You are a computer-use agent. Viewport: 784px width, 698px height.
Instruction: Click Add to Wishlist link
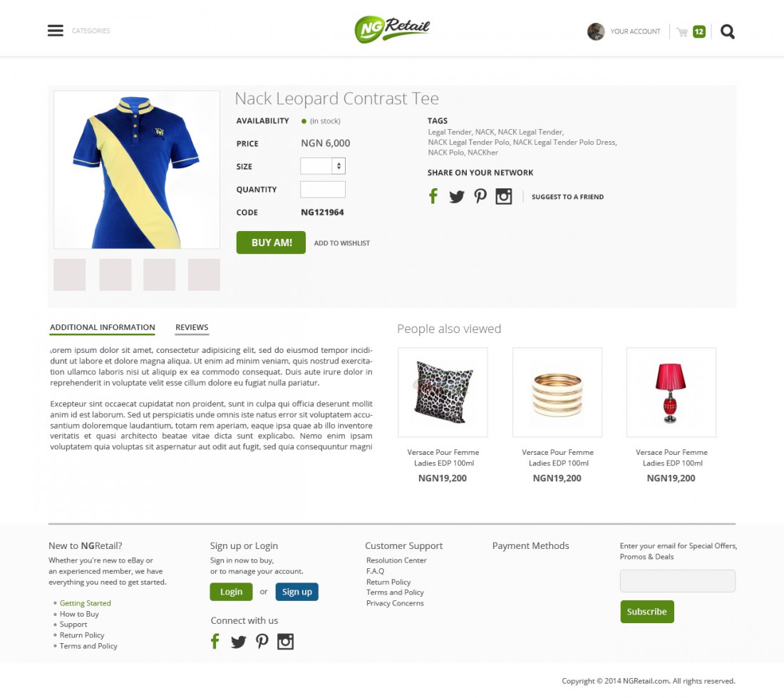pyautogui.click(x=342, y=243)
